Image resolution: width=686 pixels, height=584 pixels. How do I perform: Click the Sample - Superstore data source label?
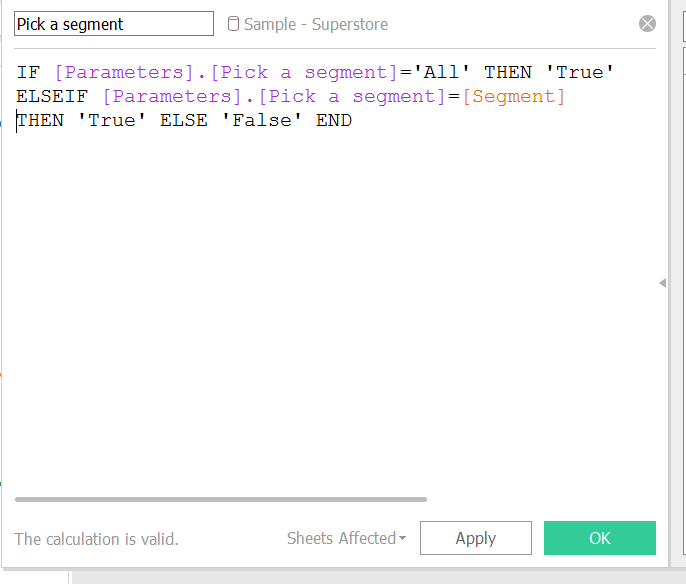[x=315, y=24]
